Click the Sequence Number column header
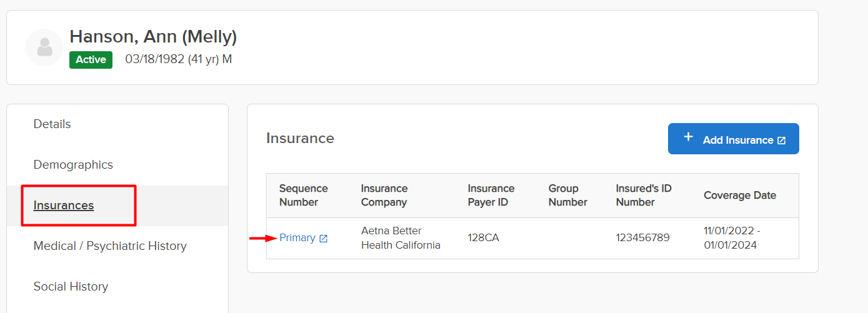 point(304,196)
